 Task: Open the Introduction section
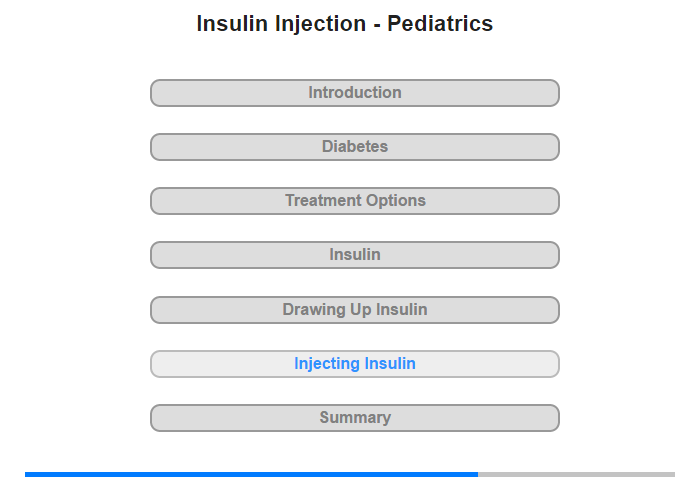[x=354, y=93]
